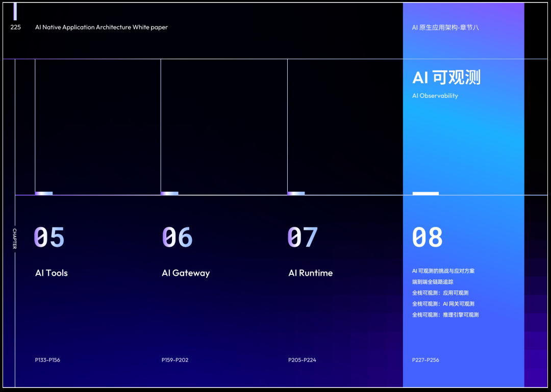Click the line "端到端全链路追踪"
This screenshot has width=551, height=392.
point(433,282)
